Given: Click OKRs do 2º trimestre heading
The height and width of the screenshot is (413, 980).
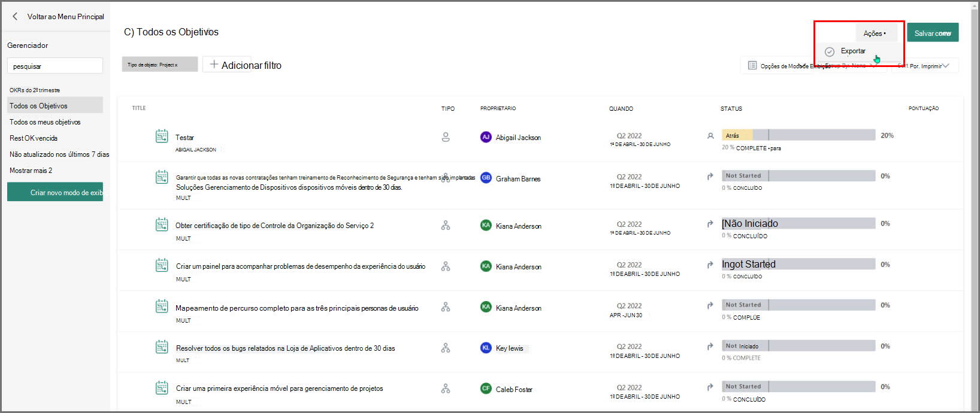Looking at the screenshot, I should tap(35, 90).
